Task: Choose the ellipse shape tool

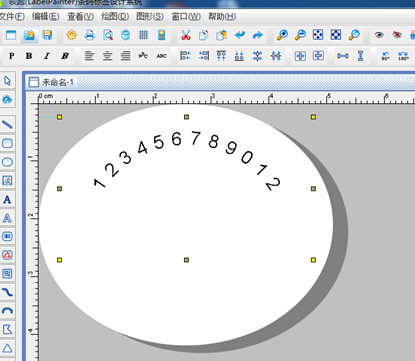Action: pos(7,162)
